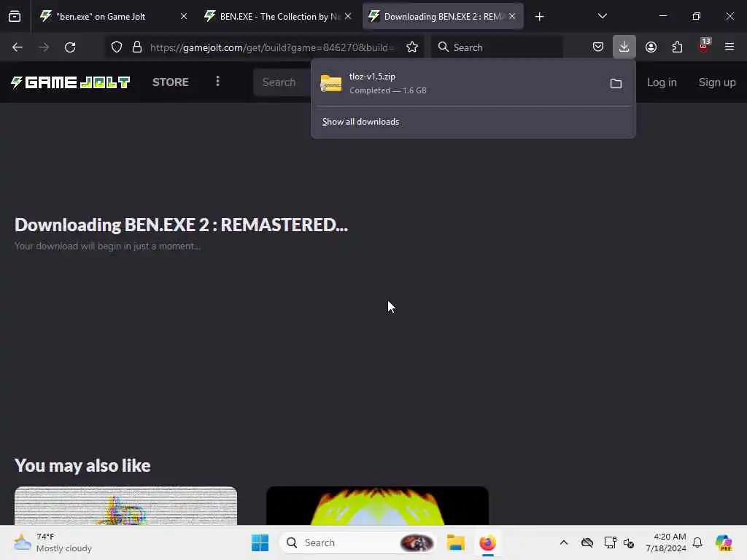Close Downloading BEN.EXE 2 tab
Viewport: 747px width, 560px height.
512,16
